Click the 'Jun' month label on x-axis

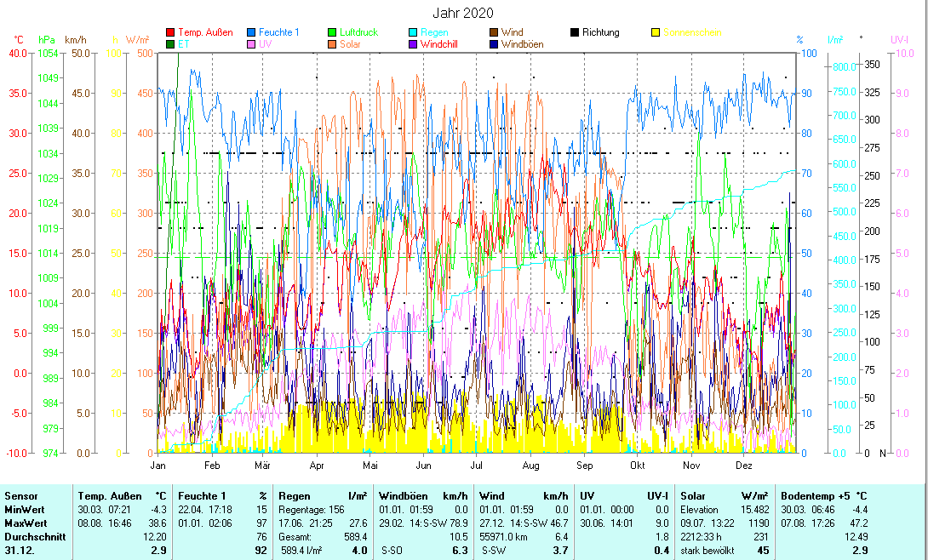coord(424,466)
